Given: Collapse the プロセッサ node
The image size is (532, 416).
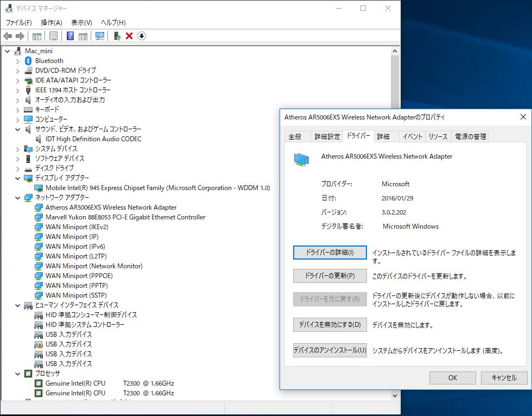Looking at the screenshot, I should (17, 374).
